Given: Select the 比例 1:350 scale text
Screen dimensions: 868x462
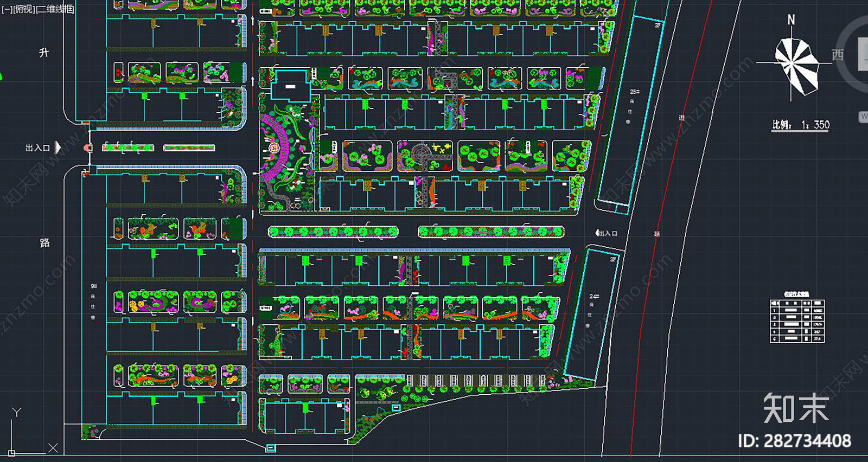Looking at the screenshot, I should [x=801, y=125].
